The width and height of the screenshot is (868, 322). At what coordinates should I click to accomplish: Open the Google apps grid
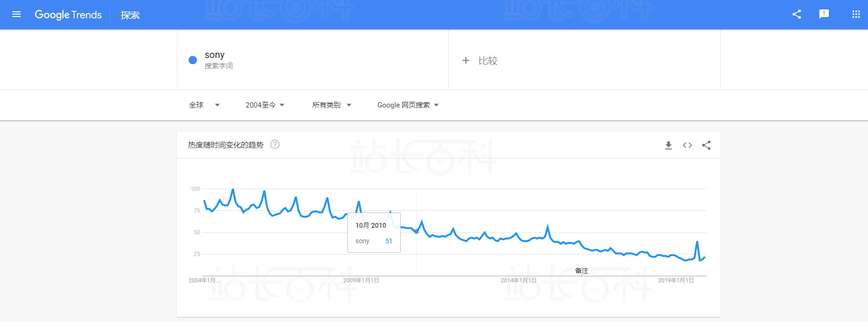856,14
